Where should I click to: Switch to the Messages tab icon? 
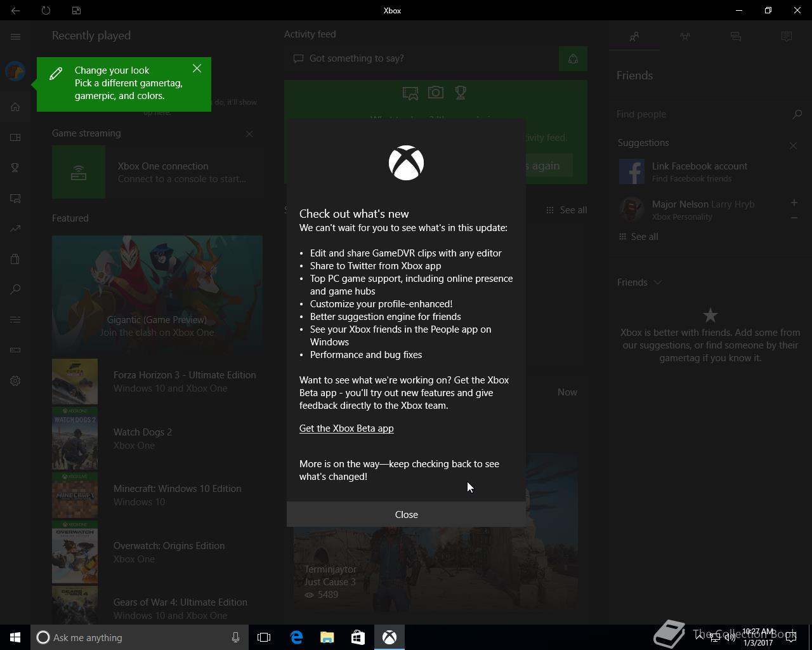(x=736, y=37)
